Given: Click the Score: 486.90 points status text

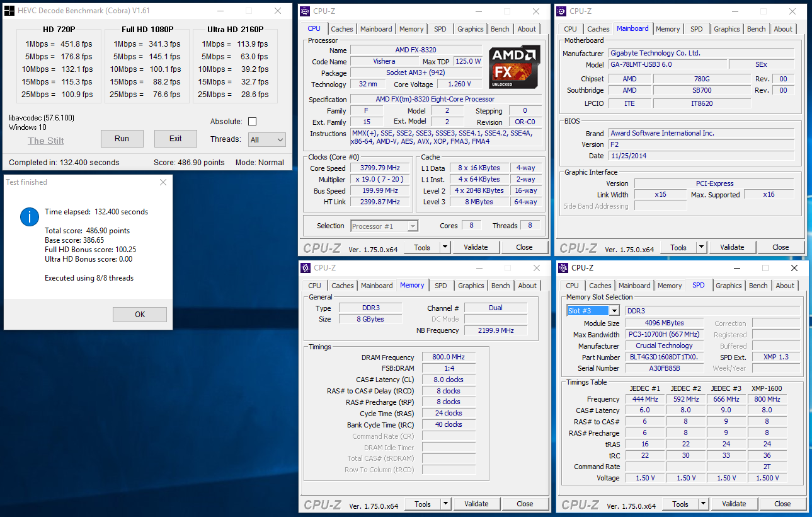Looking at the screenshot, I should [189, 163].
